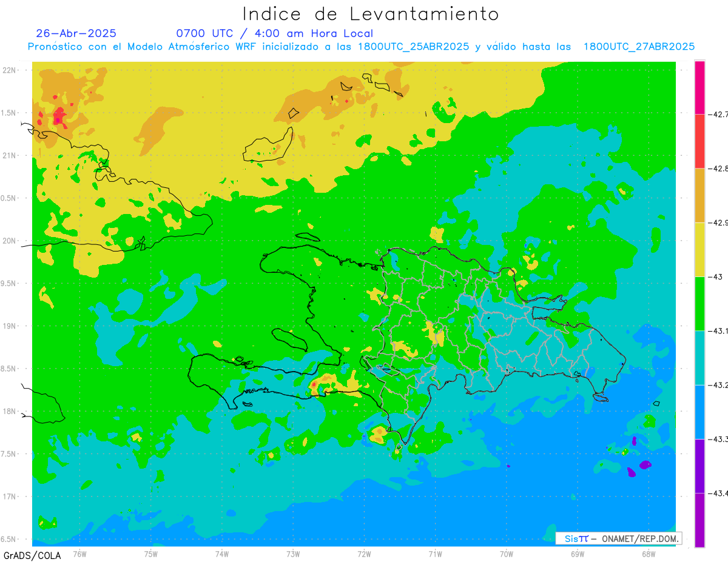Click longitude label '68W'

coord(649,554)
